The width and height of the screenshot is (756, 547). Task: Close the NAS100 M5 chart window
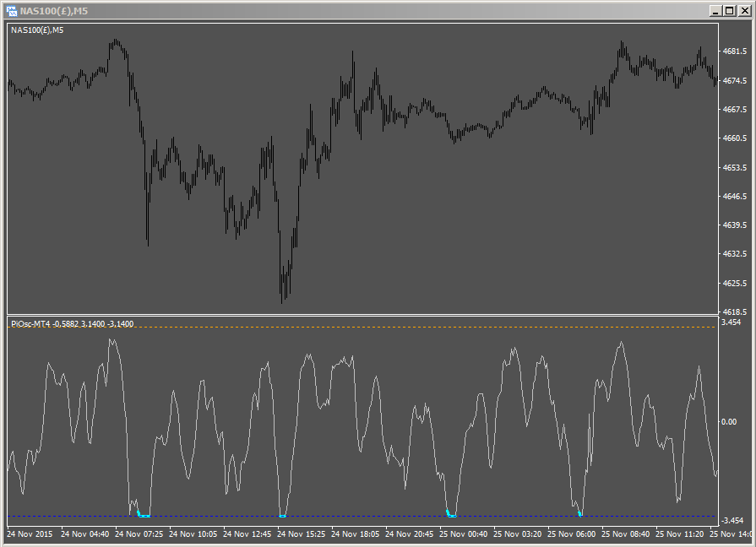tap(743, 10)
